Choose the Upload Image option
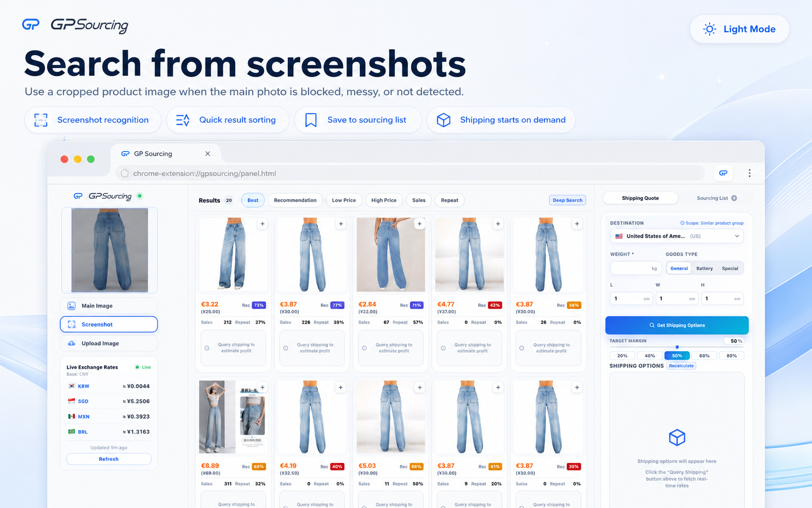The width and height of the screenshot is (812, 508). [x=109, y=343]
